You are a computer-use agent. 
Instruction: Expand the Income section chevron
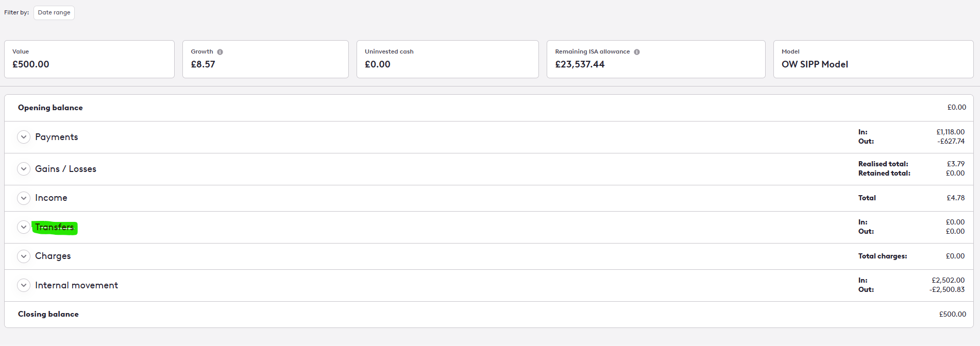point(24,198)
